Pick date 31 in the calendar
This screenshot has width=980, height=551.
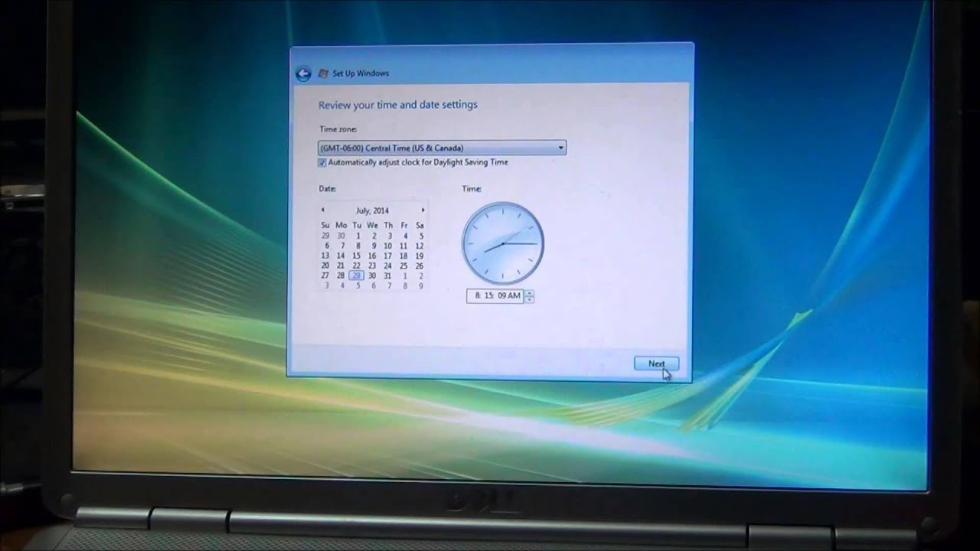[387, 275]
